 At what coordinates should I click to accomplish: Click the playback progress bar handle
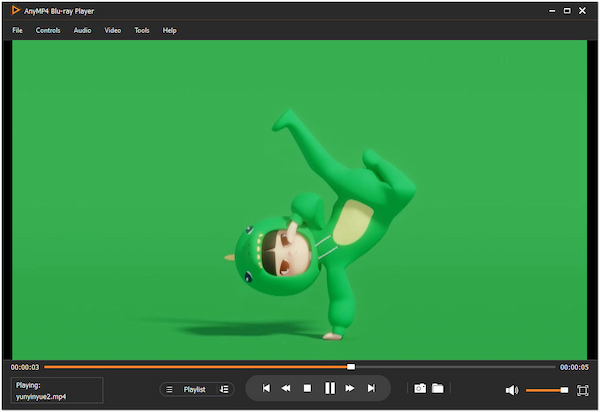click(x=351, y=367)
